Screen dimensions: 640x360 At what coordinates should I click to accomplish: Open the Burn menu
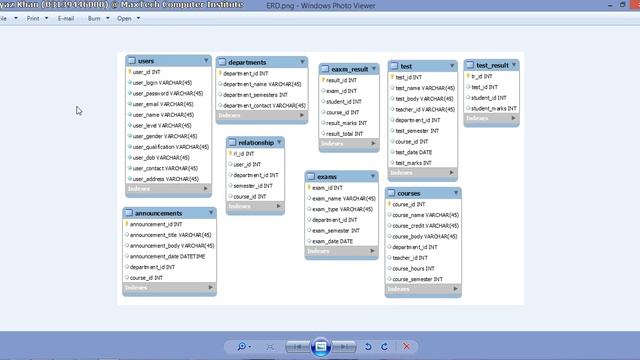point(94,18)
